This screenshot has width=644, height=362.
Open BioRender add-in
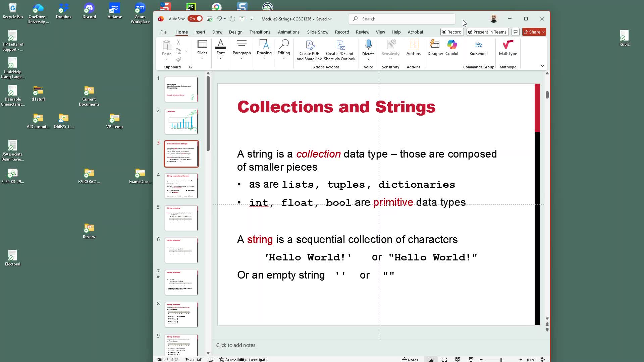click(479, 45)
